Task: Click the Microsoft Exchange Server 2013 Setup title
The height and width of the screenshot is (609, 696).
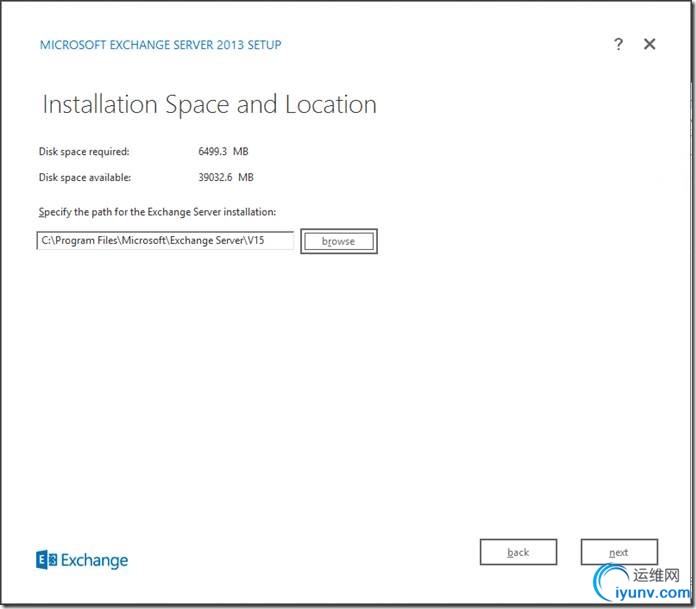Action: pos(160,45)
